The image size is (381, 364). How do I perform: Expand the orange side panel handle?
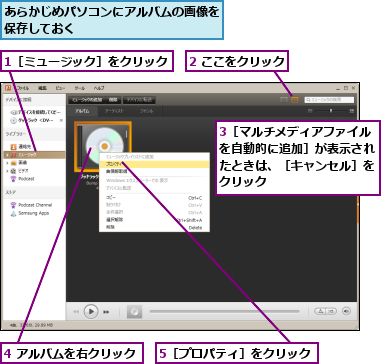(358, 210)
